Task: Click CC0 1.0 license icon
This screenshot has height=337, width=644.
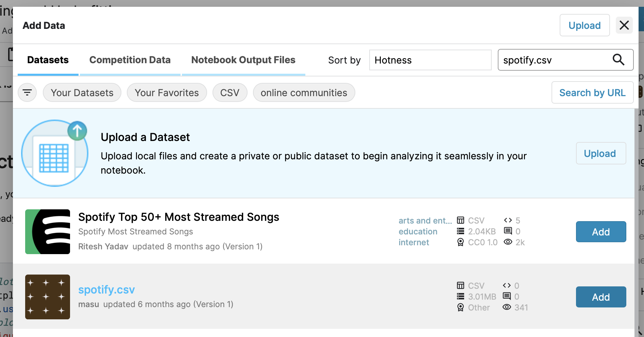Action: tap(460, 242)
